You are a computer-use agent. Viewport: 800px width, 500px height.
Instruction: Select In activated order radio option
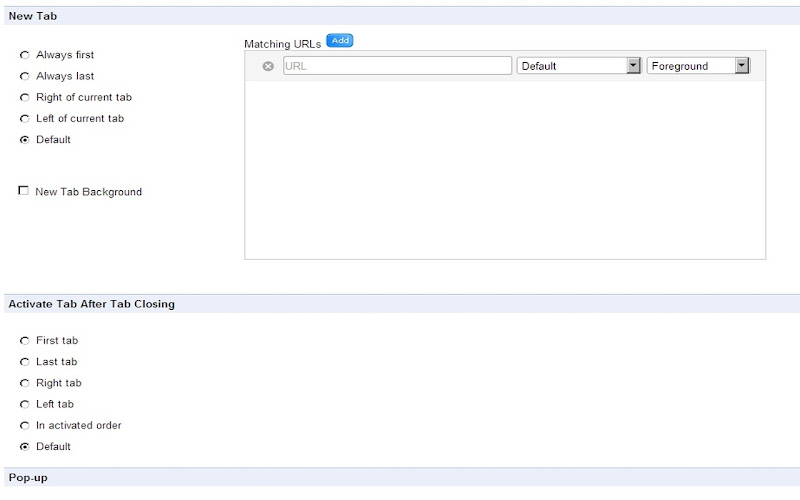24,425
